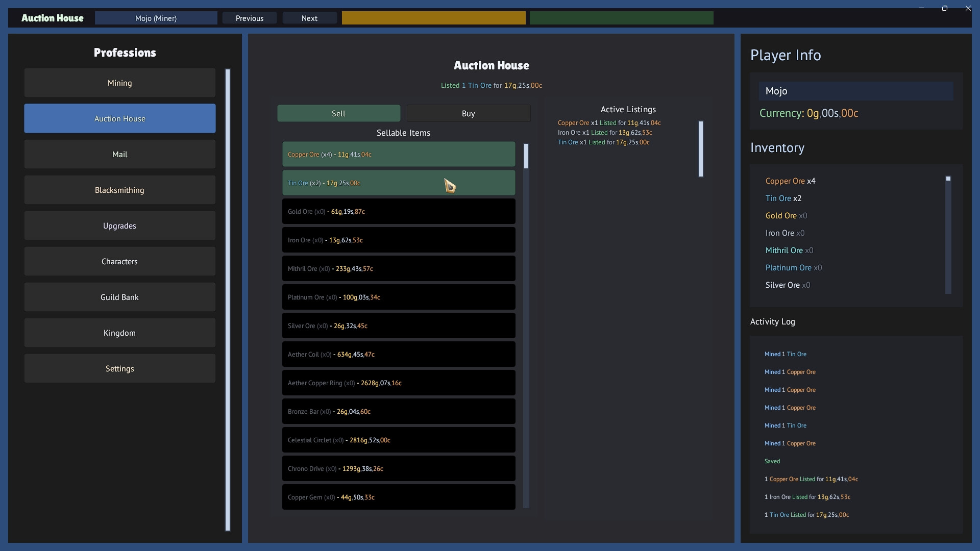Open the Kingdom screen
The width and height of the screenshot is (980, 551).
119,333
